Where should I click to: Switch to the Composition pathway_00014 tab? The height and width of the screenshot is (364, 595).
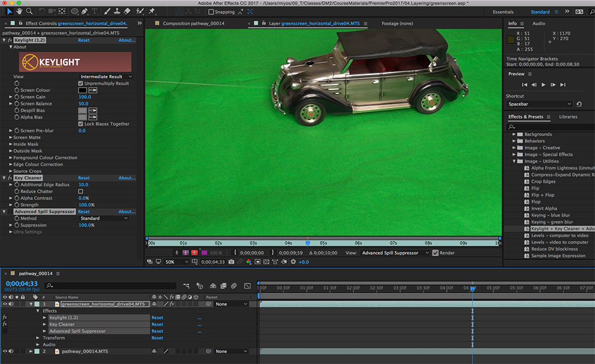[193, 23]
